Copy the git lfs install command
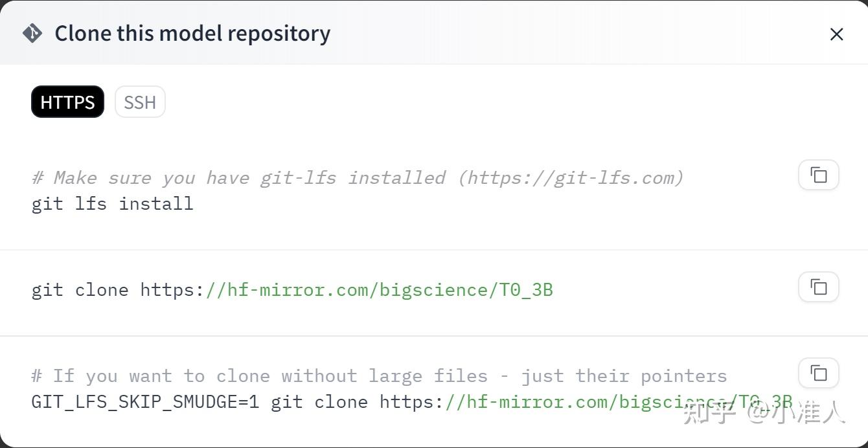Viewport: 868px width, 448px height. pyautogui.click(x=818, y=175)
